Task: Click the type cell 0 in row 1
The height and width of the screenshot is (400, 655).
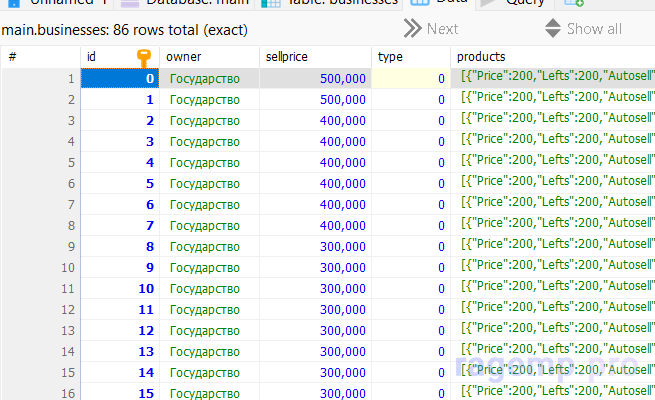Action: coord(411,78)
